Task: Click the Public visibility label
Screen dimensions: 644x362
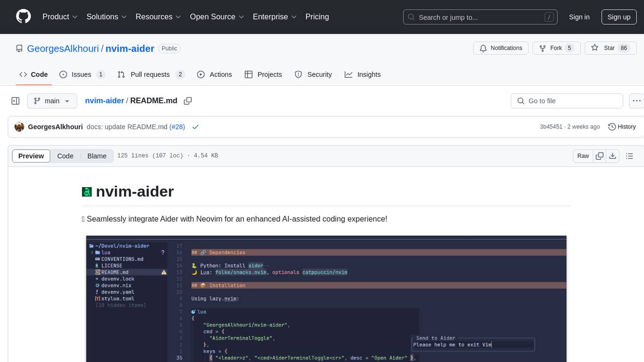Action: [169, 48]
